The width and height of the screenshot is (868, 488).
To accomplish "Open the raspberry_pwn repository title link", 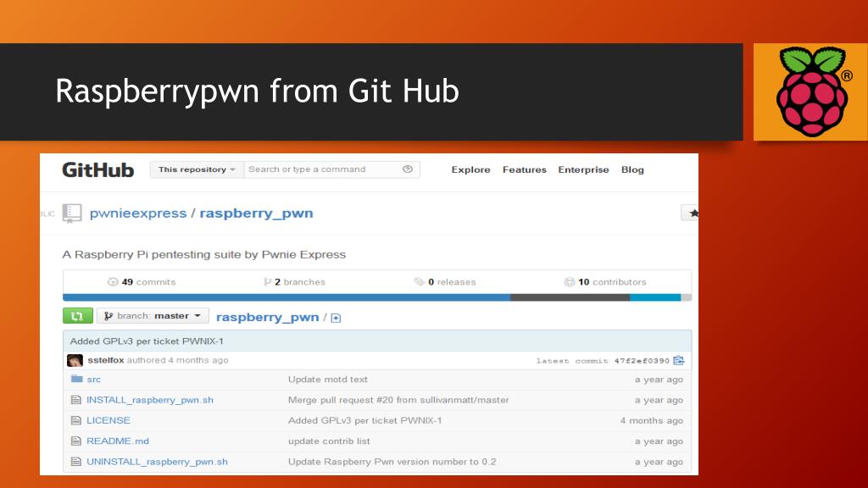I will (256, 213).
